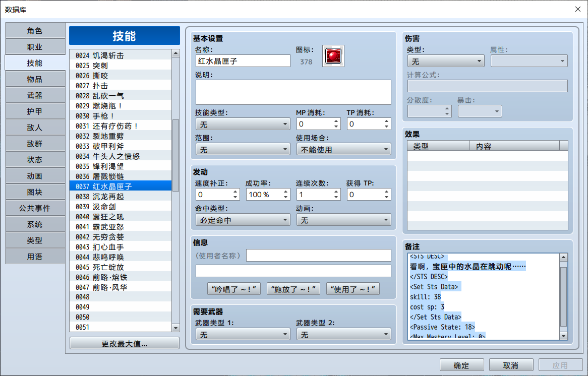Click the 备注 scrollbar down arrow
The width and height of the screenshot is (588, 376).
(x=563, y=336)
